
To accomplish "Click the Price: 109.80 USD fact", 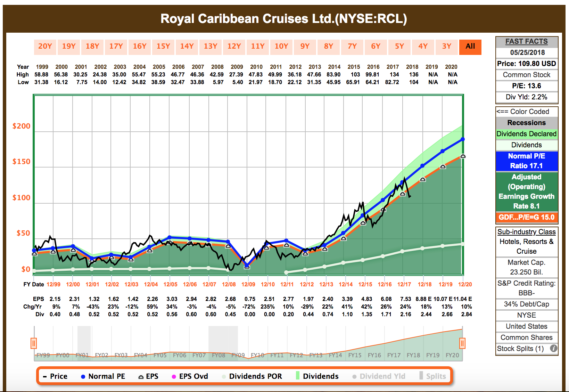I will 527,64.
